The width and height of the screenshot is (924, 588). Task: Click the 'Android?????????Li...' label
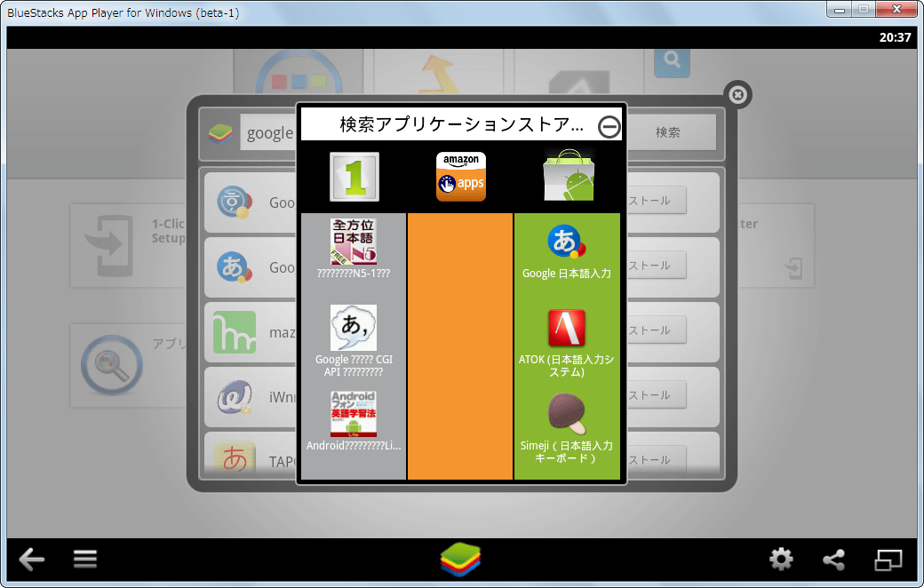[x=354, y=445]
